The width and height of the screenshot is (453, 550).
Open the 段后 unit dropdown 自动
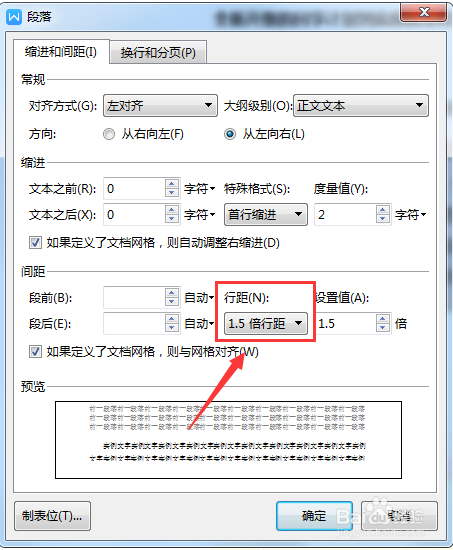[x=199, y=323]
